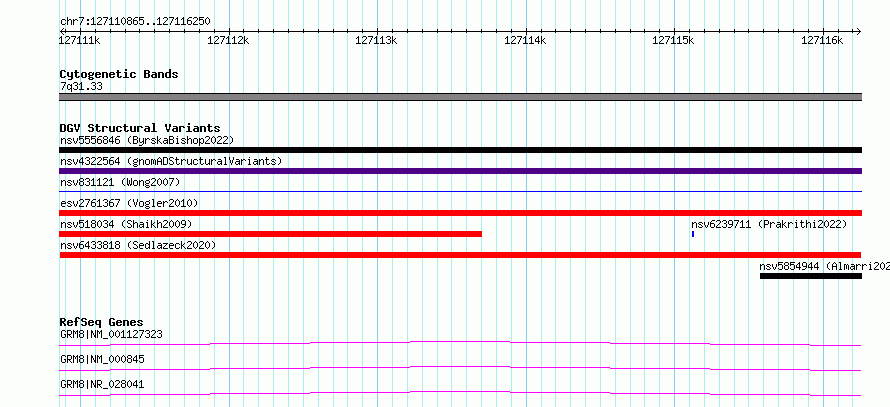The image size is (890, 407).
Task: Click the magenta GRM8|NM_001127323 intron line
Action: pos(460,343)
